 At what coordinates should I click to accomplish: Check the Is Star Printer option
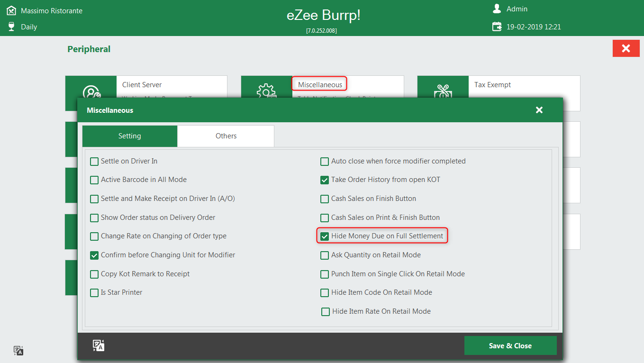tap(94, 293)
